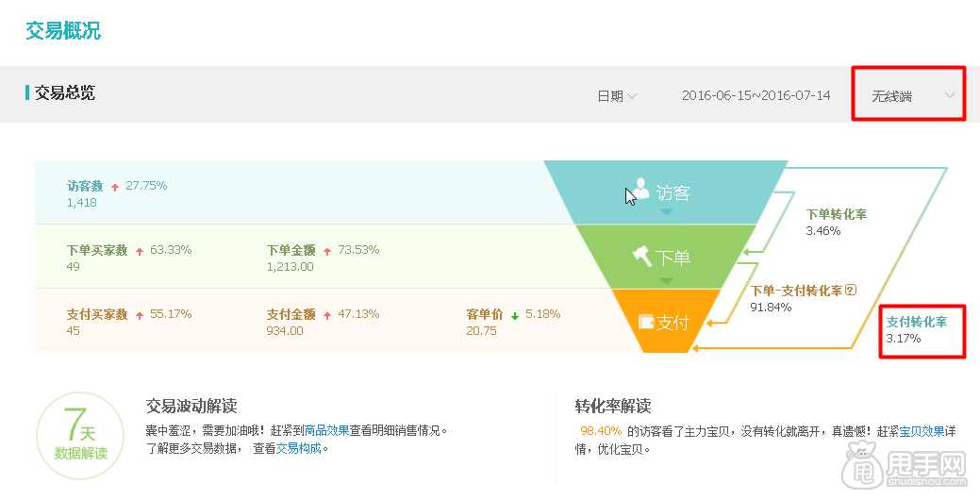The width and height of the screenshot is (980, 500).
Task: Click the 下单买家数 metric label
Action: coord(97,250)
